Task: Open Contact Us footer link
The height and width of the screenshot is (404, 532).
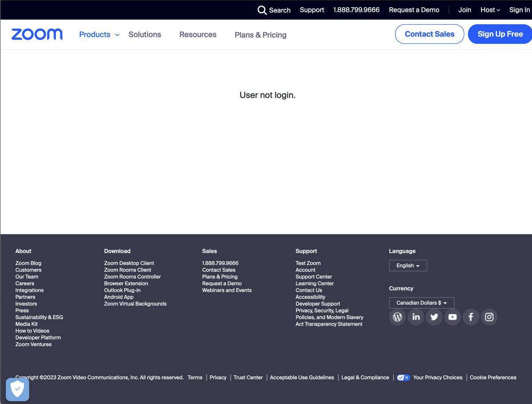Action: pyautogui.click(x=309, y=290)
